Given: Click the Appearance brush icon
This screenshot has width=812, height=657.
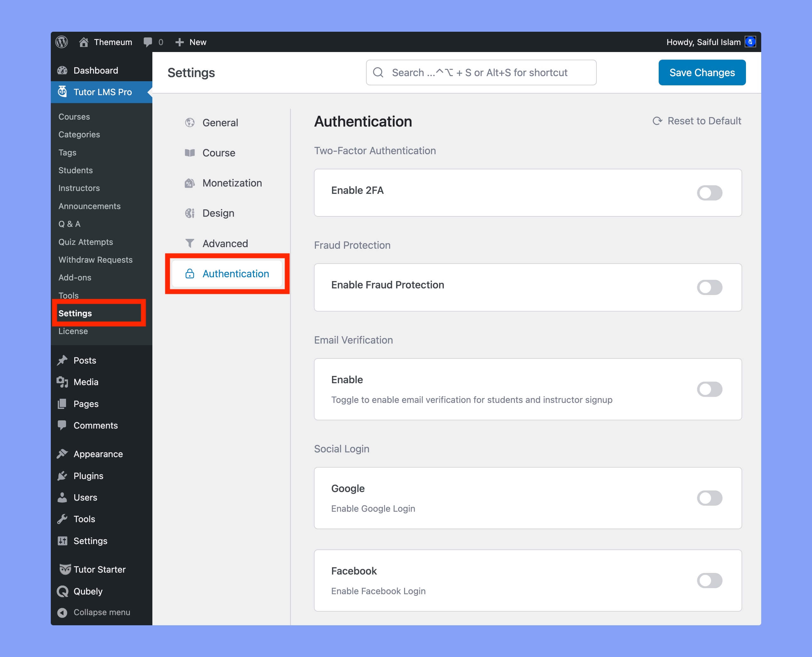Looking at the screenshot, I should (63, 454).
